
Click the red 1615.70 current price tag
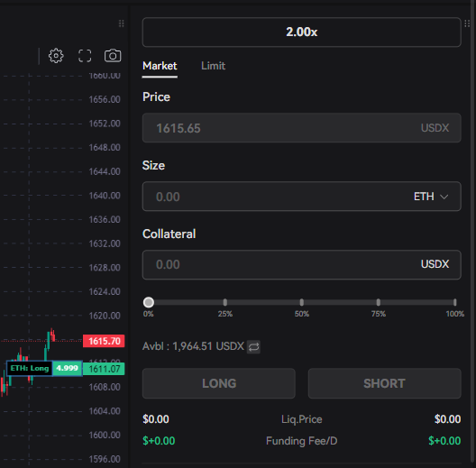pyautogui.click(x=104, y=341)
